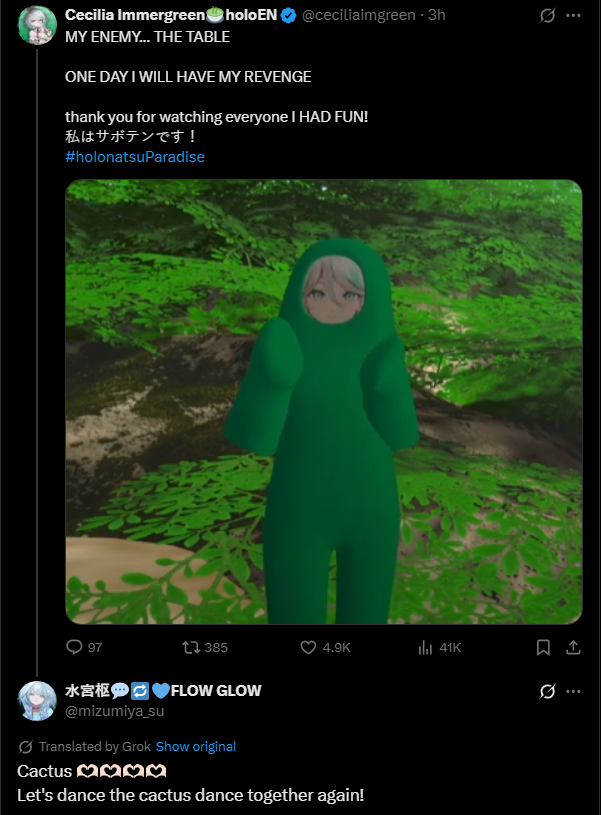Image resolution: width=601 pixels, height=815 pixels.
Task: Open the @mizumiya_su profile handle
Action: click(114, 711)
